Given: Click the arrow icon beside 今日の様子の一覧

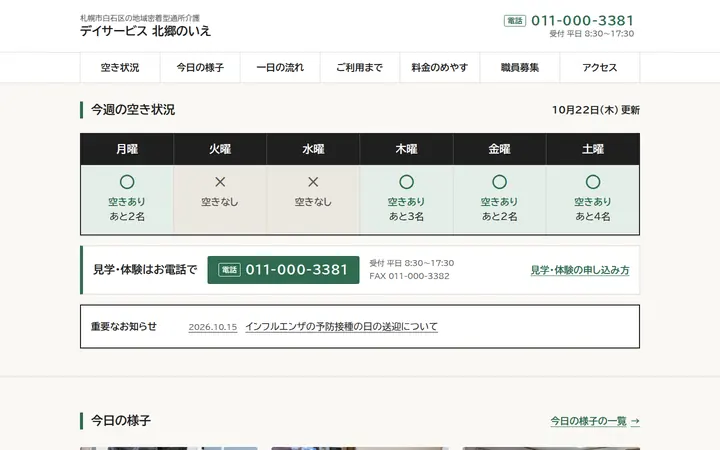Looking at the screenshot, I should click(635, 421).
